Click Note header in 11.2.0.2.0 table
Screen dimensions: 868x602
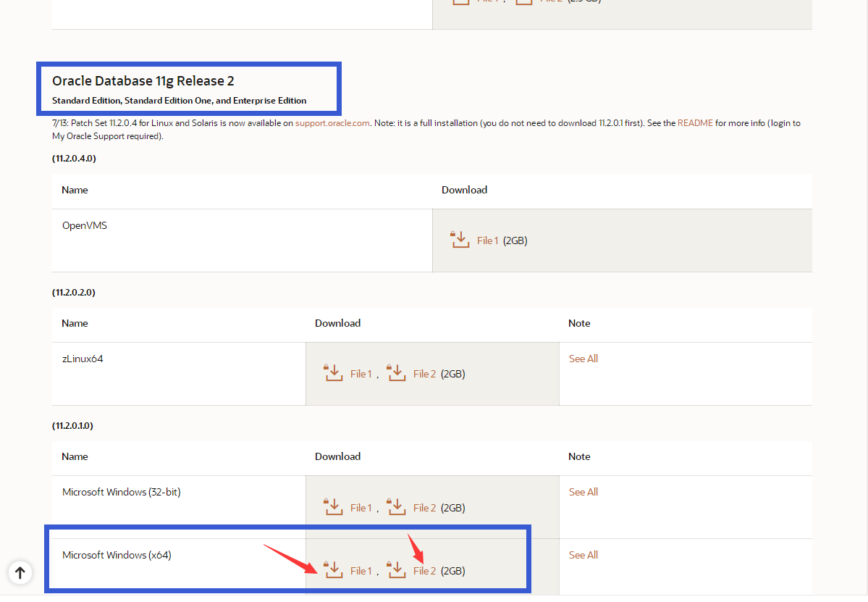point(579,323)
